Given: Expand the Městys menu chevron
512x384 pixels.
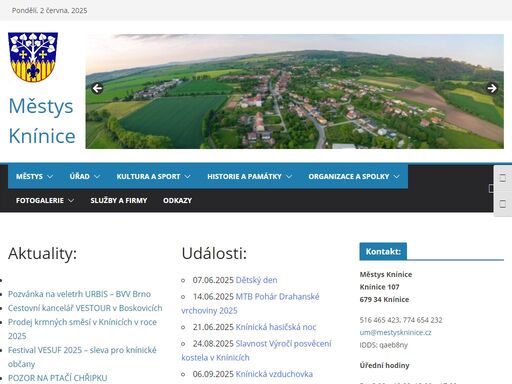Looking at the screenshot, I should [50, 176].
